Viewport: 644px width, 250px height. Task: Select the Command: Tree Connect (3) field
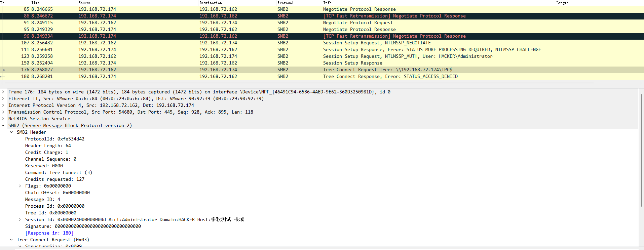tap(59, 172)
